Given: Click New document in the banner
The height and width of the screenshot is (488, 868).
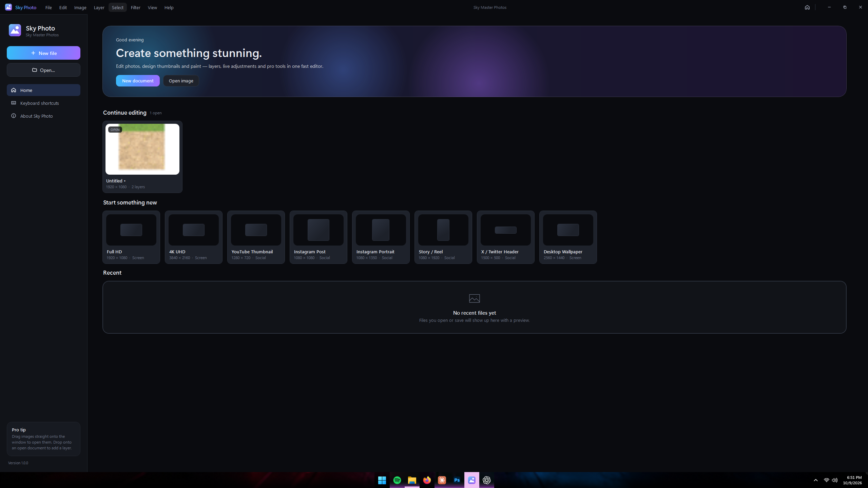Looking at the screenshot, I should pyautogui.click(x=138, y=81).
